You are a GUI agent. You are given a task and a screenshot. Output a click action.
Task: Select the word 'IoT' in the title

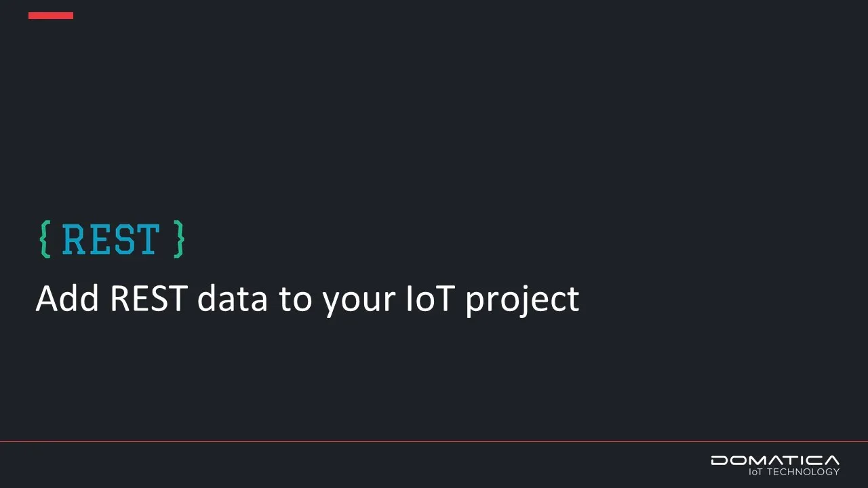(x=430, y=298)
